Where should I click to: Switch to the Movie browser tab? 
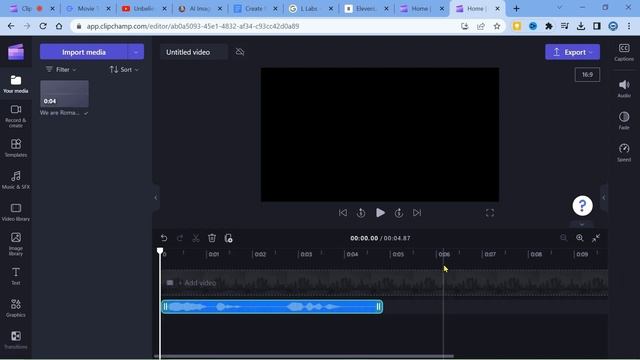click(88, 9)
